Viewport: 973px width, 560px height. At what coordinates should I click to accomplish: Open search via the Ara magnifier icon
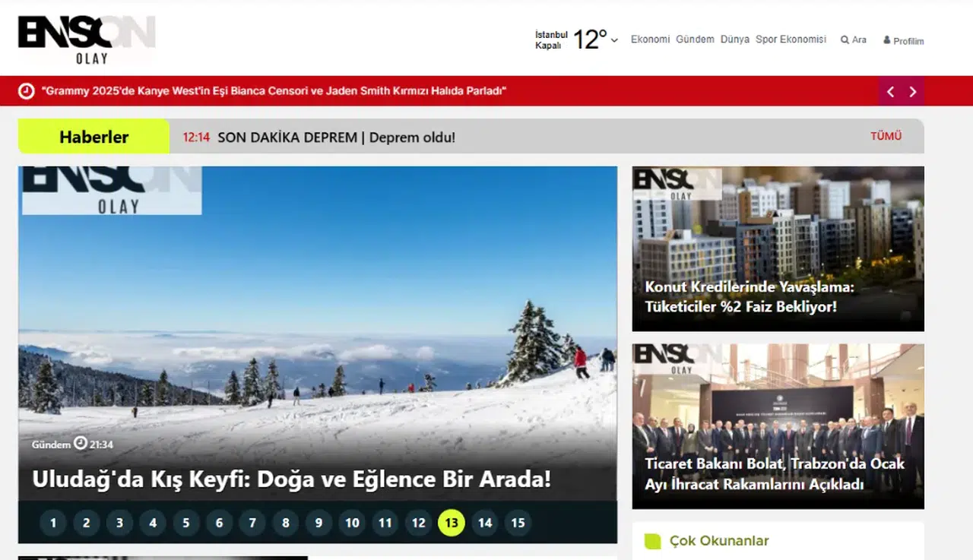845,40
